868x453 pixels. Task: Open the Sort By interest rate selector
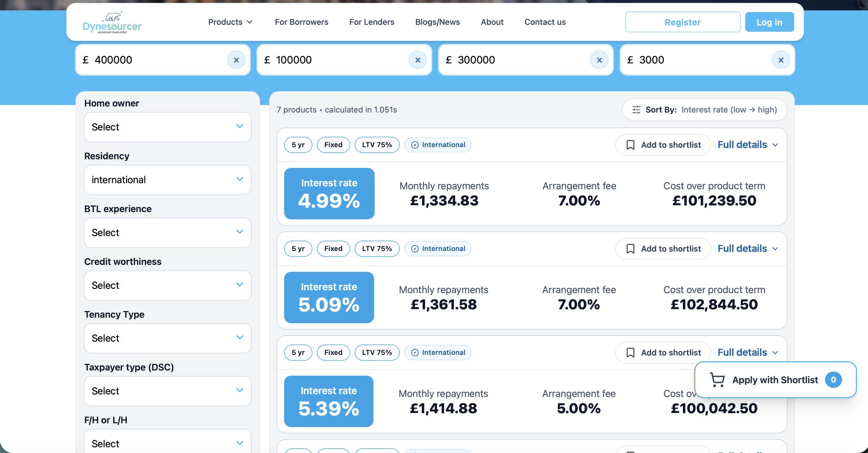[x=704, y=110]
